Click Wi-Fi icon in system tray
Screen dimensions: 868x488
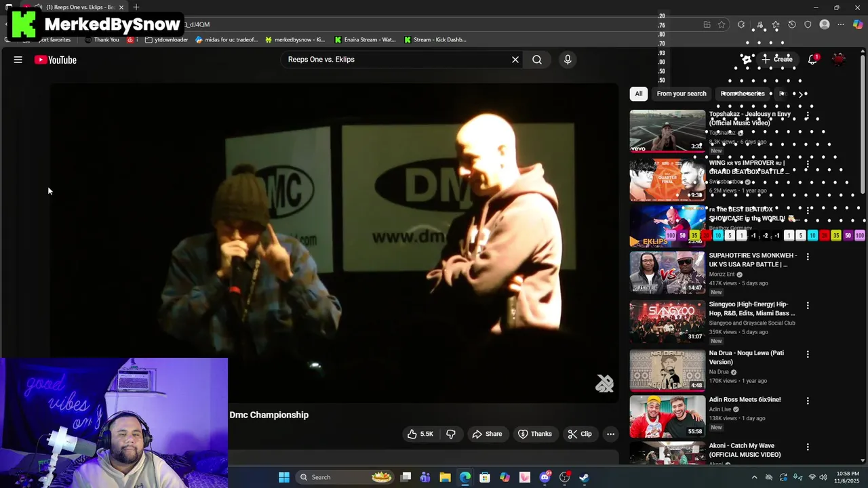point(812,477)
